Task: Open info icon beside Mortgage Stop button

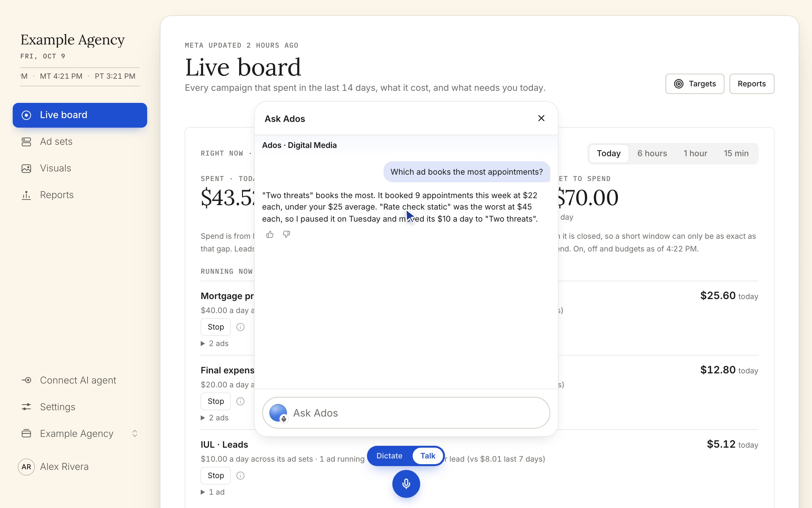Action: [x=240, y=327]
